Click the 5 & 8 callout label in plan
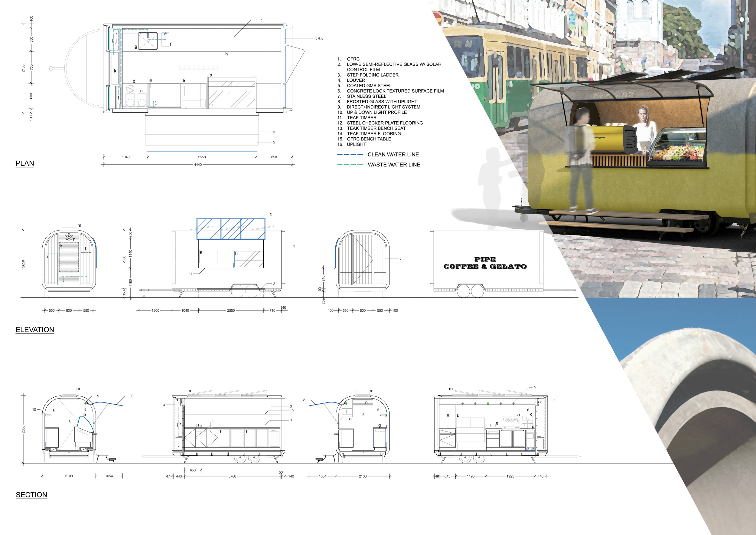 pos(319,38)
